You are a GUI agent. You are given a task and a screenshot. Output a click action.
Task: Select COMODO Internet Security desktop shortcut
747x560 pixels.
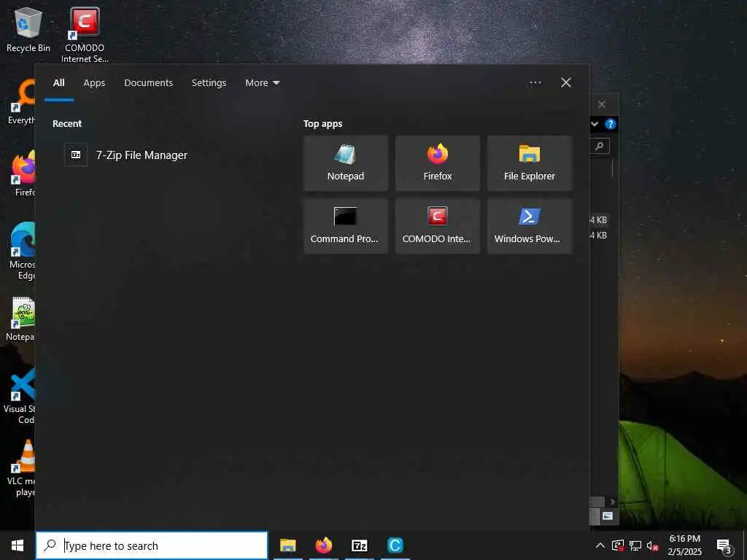(x=85, y=35)
